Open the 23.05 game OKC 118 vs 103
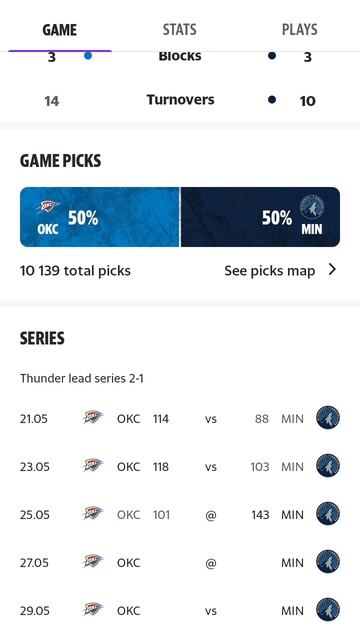The width and height of the screenshot is (360, 640). point(180,466)
